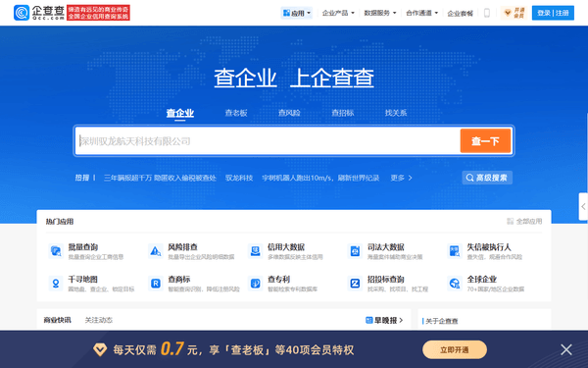Image resolution: width=588 pixels, height=368 pixels.
Task: Expand the 数据服务 dropdown menu
Action: [380, 13]
